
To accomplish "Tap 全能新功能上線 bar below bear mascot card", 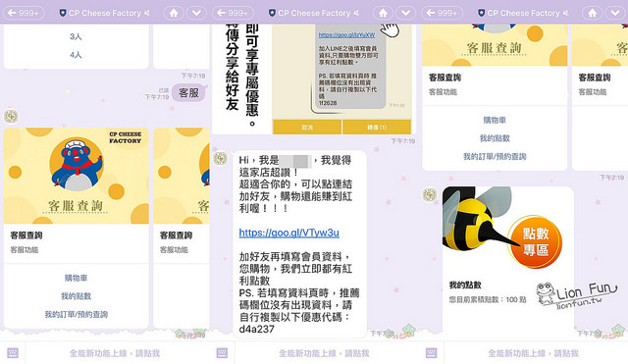I will (115, 353).
